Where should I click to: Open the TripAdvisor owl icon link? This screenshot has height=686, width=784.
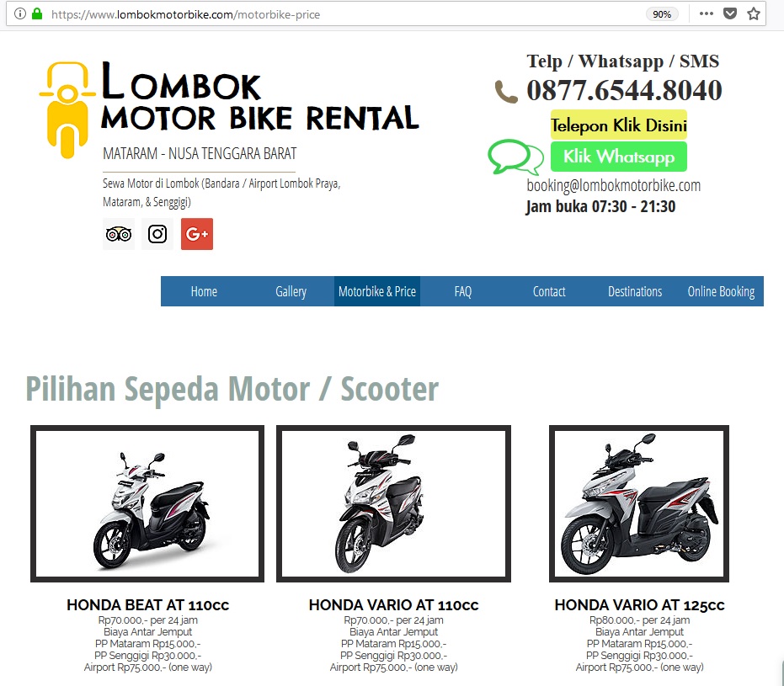pyautogui.click(x=119, y=234)
